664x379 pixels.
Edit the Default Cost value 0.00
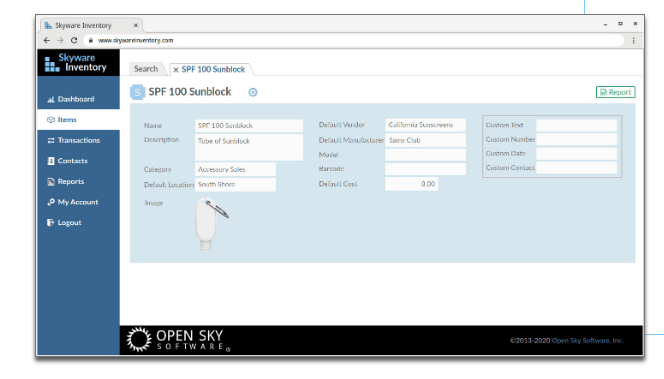[x=412, y=184]
